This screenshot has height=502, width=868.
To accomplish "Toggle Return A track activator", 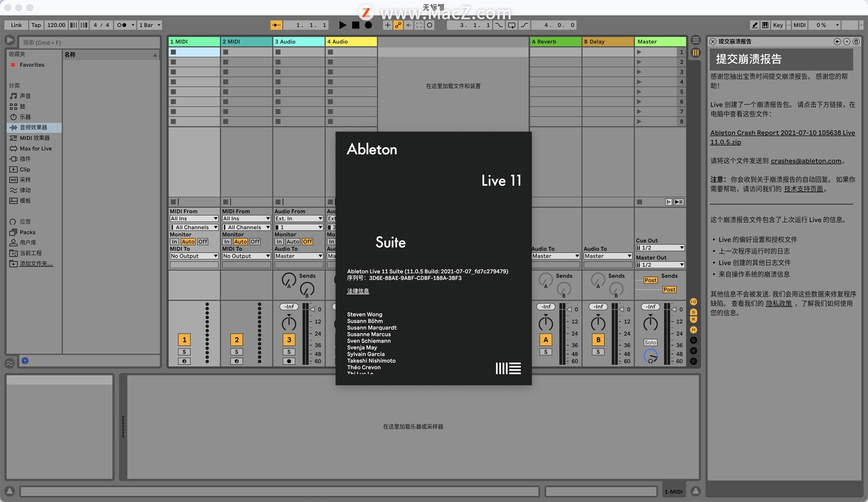I will (546, 339).
